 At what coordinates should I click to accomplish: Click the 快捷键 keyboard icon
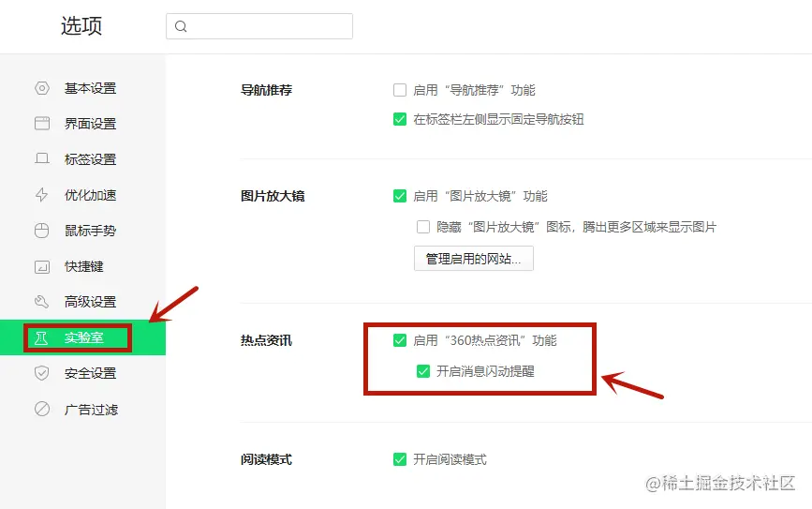pyautogui.click(x=42, y=266)
